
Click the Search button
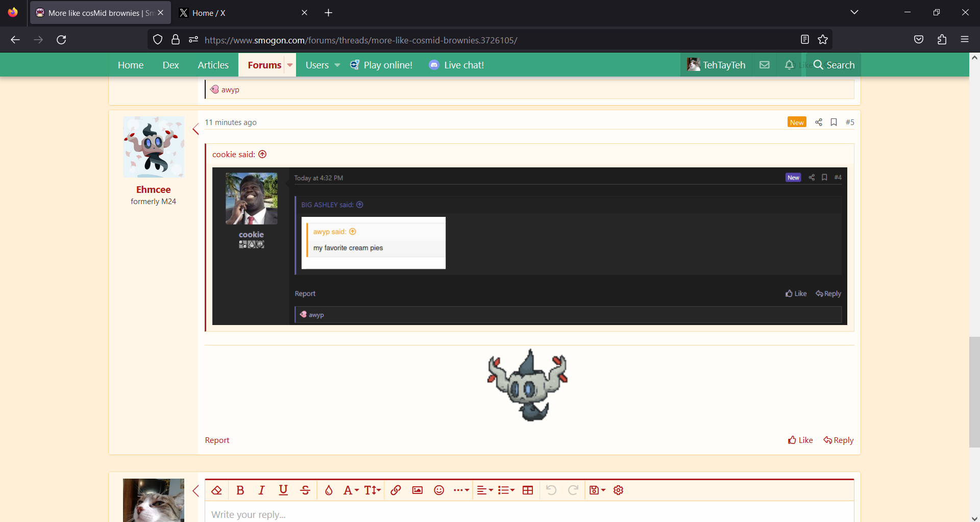pos(834,65)
